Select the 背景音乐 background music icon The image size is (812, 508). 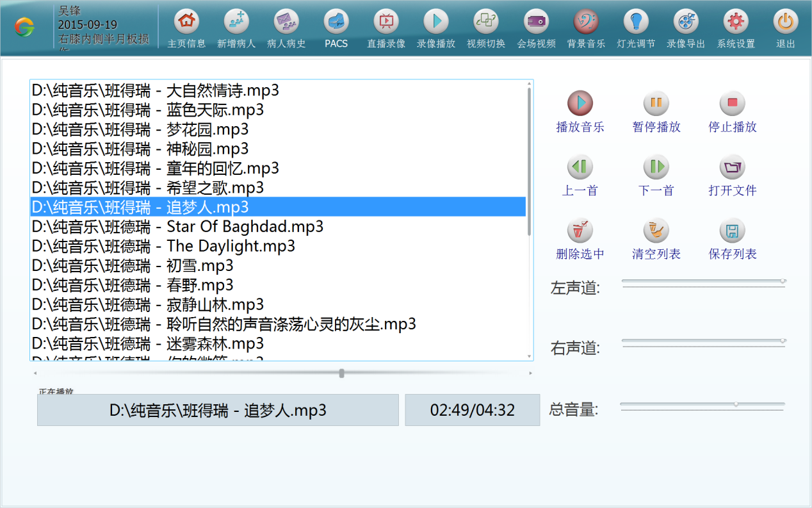[586, 21]
